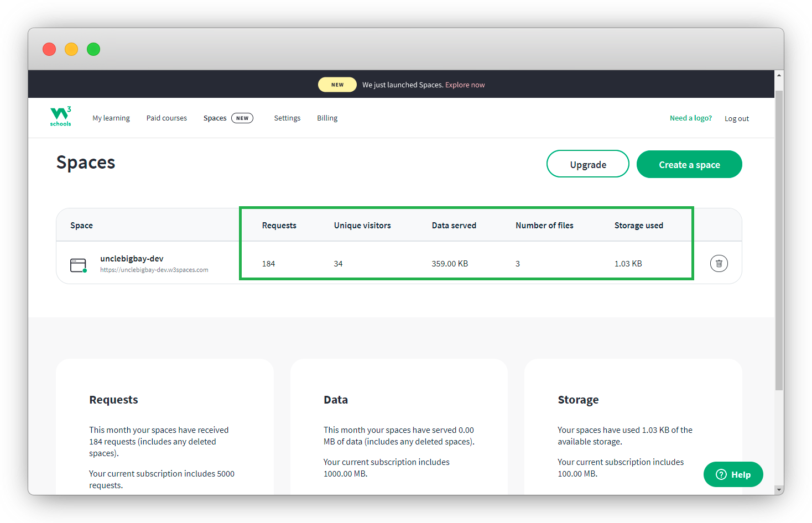This screenshot has width=812, height=523.
Task: Click the scrollbar up arrow
Action: coord(779,75)
